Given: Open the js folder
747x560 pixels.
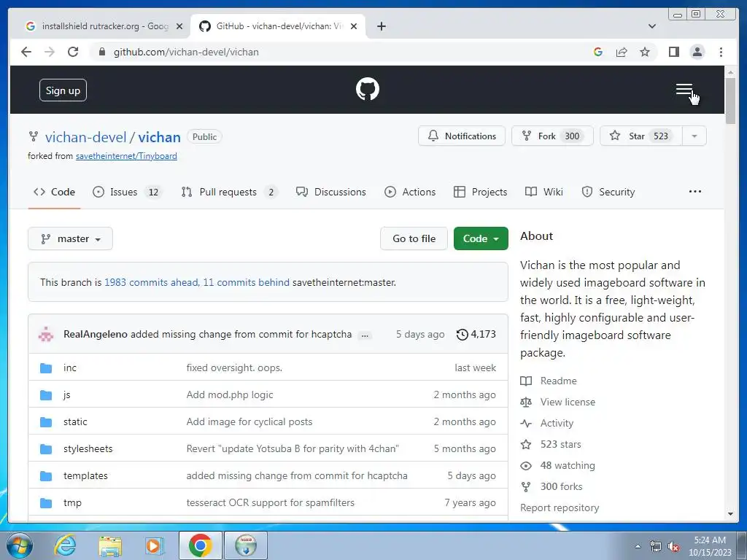Looking at the screenshot, I should pos(66,394).
